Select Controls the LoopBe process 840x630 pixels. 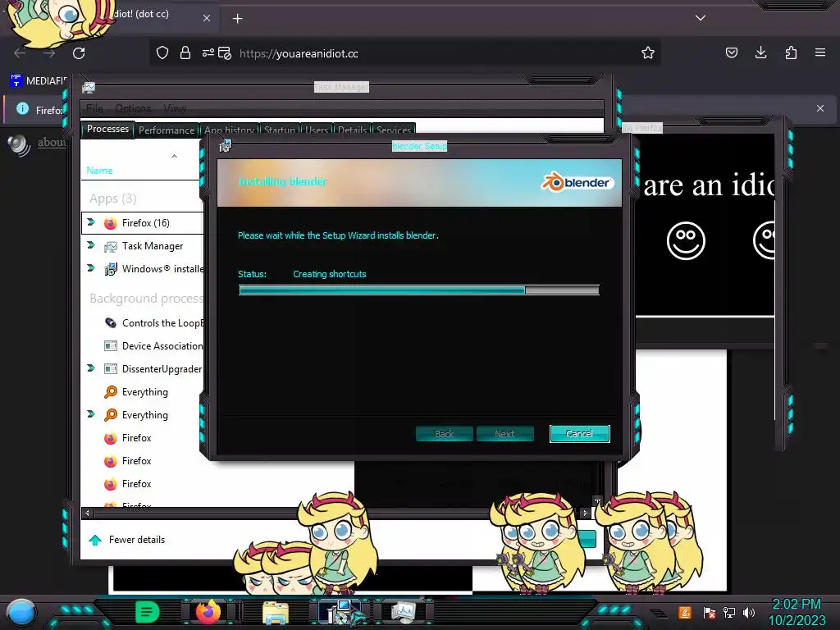[x=143, y=323]
